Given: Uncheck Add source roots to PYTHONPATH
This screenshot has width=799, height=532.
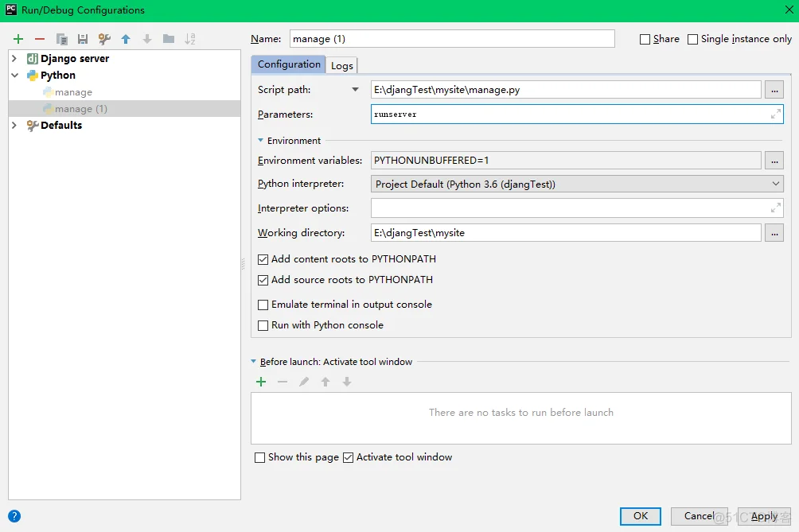Looking at the screenshot, I should point(263,280).
